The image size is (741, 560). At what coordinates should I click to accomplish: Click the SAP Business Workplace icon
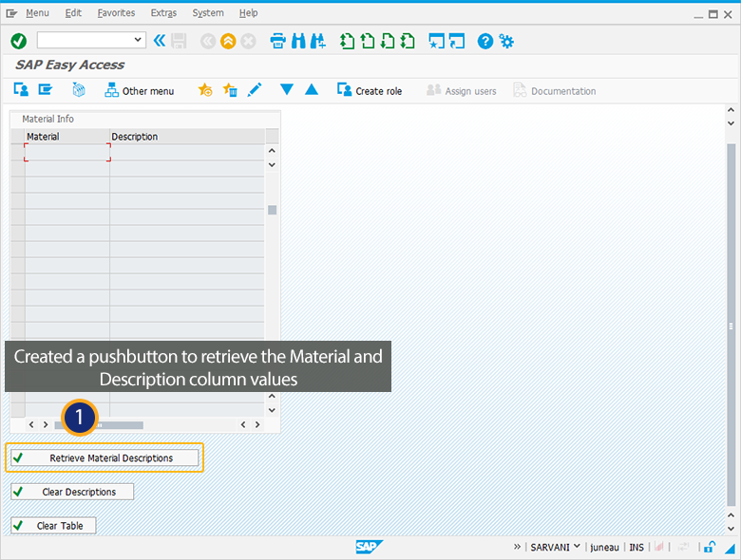click(79, 89)
